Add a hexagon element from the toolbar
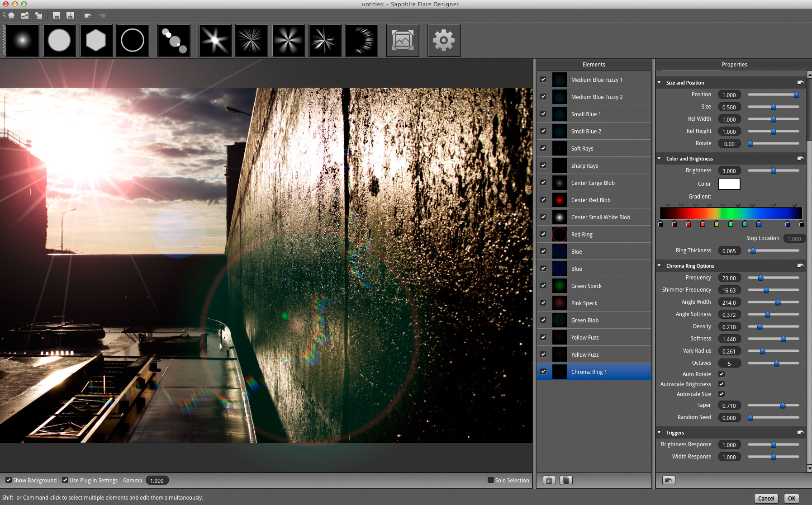This screenshot has width=812, height=505. (x=96, y=41)
